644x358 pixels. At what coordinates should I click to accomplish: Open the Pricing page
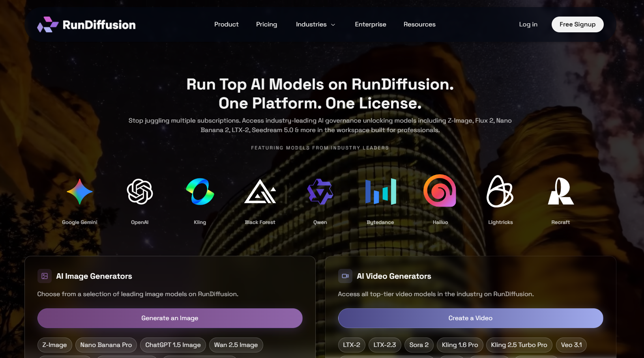(x=267, y=24)
